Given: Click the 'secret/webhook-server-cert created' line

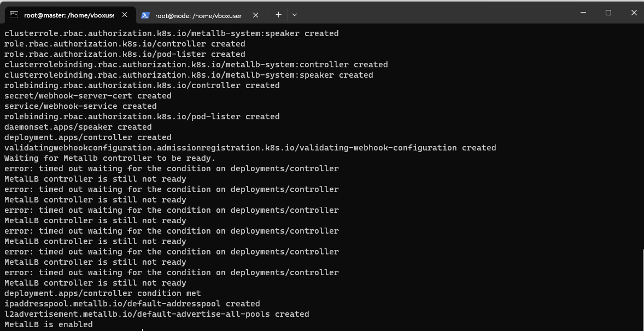Looking at the screenshot, I should [88, 96].
